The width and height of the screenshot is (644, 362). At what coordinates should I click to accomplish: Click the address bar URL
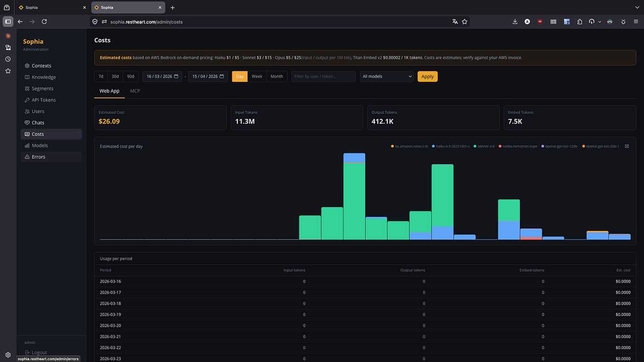tap(146, 22)
